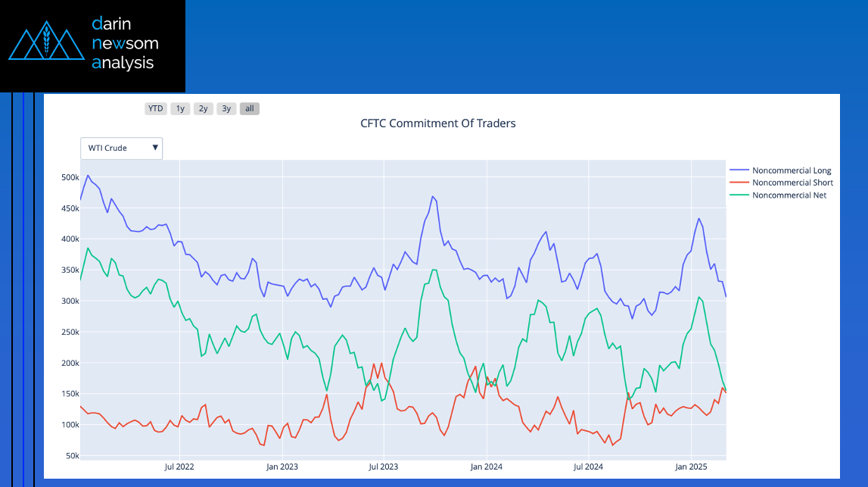Toggle the Noncommercial Long legend entry
The image size is (868, 487).
(x=792, y=170)
